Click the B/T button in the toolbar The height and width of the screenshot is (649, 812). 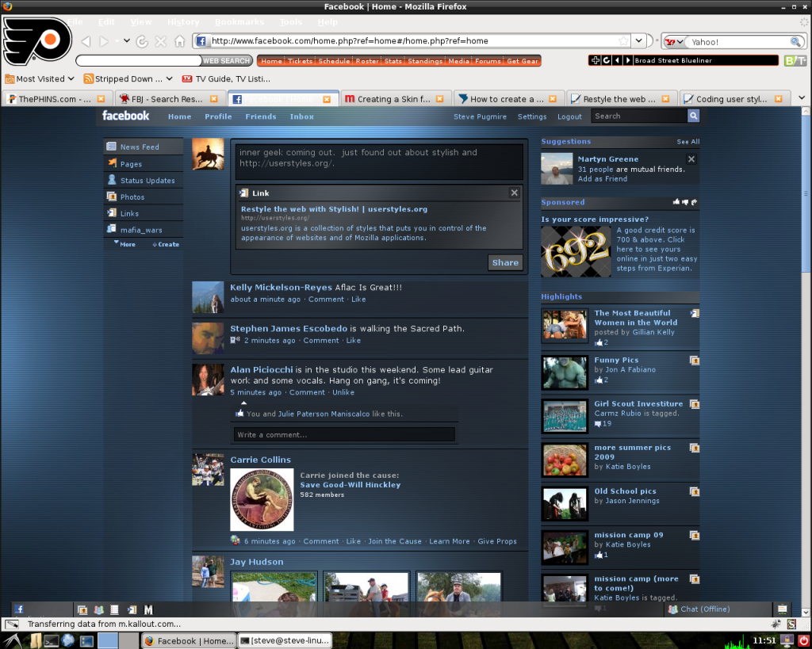(795, 60)
